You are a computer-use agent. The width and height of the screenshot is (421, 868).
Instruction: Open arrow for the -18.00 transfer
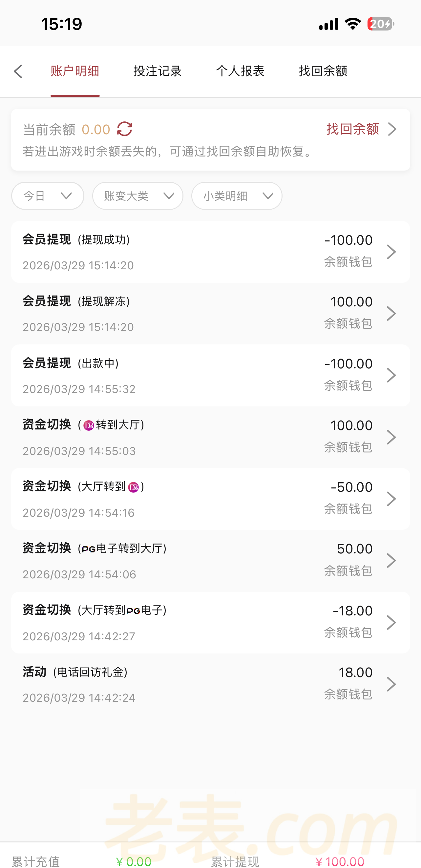pyautogui.click(x=391, y=623)
